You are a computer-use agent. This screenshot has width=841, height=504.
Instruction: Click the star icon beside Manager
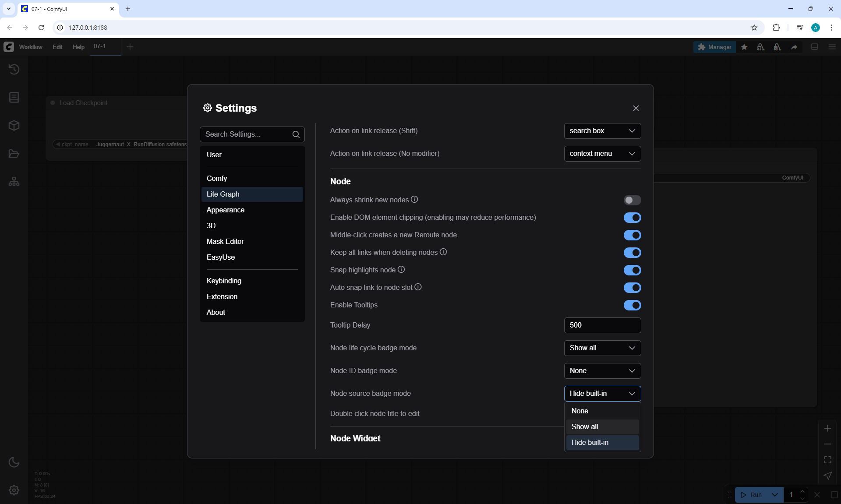point(744,47)
